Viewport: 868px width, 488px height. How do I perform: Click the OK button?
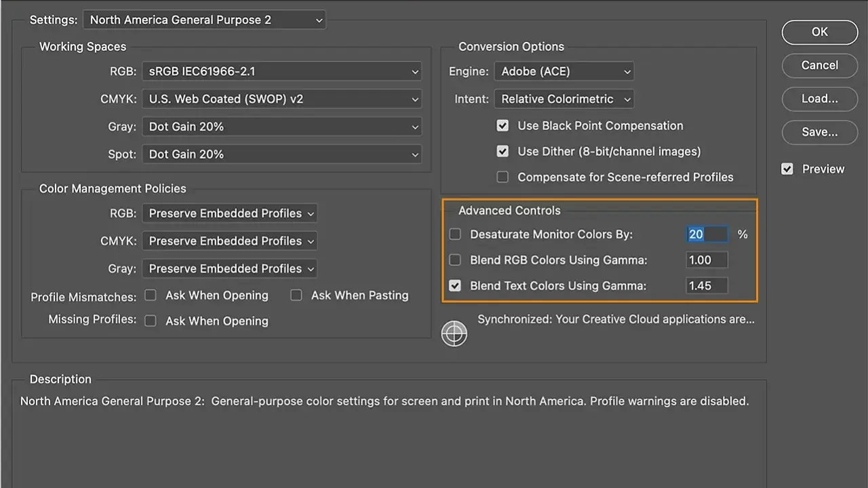click(820, 32)
